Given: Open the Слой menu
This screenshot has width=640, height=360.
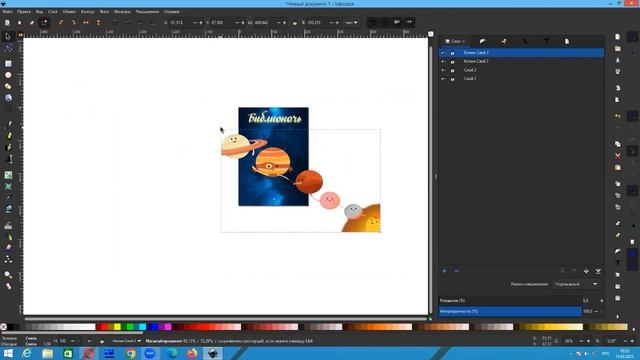Looking at the screenshot, I should pyautogui.click(x=53, y=12).
